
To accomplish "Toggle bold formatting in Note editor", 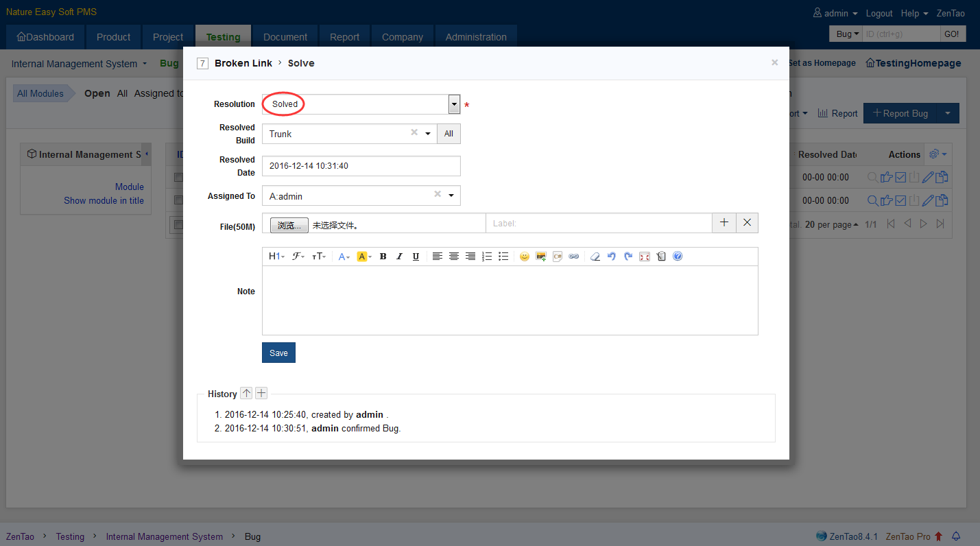I will pyautogui.click(x=383, y=257).
